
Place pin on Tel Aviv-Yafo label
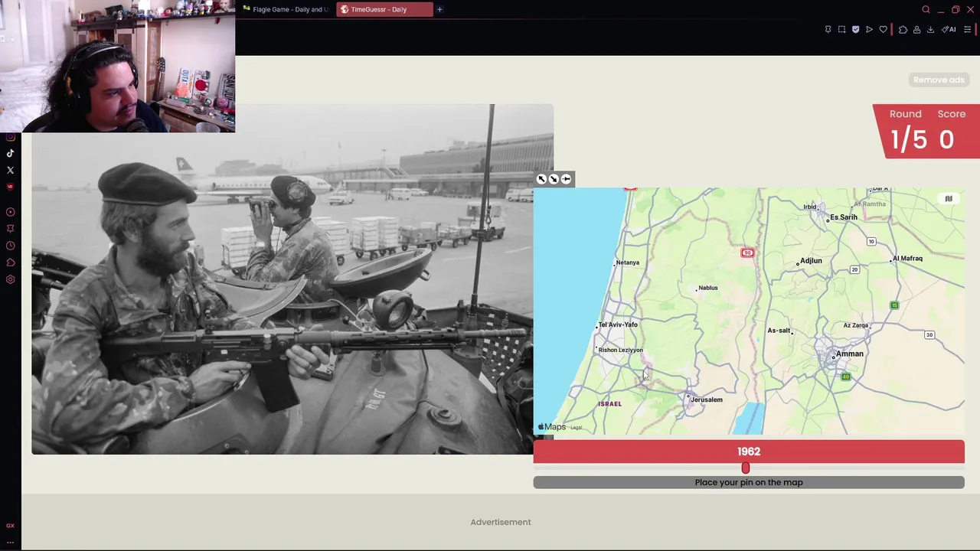pyautogui.click(x=618, y=324)
